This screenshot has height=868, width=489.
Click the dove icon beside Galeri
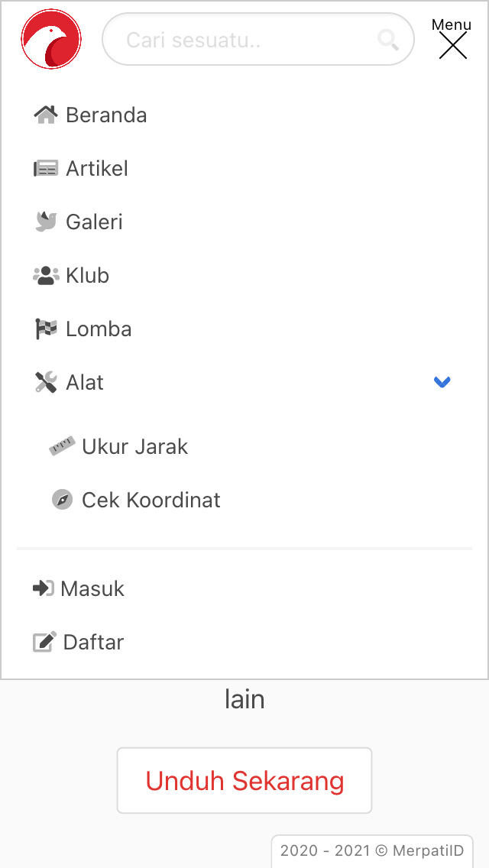[x=46, y=222]
